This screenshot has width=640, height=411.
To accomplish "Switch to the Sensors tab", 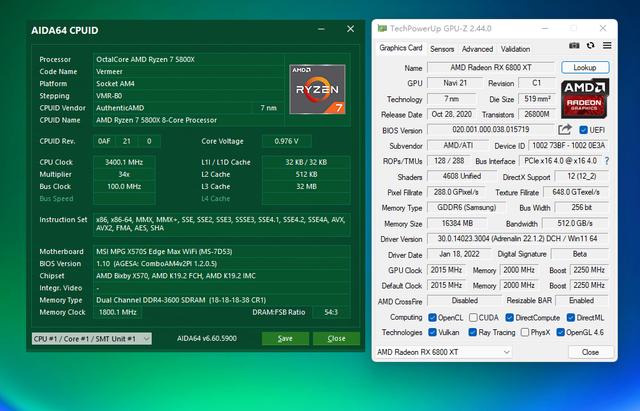I will point(441,48).
